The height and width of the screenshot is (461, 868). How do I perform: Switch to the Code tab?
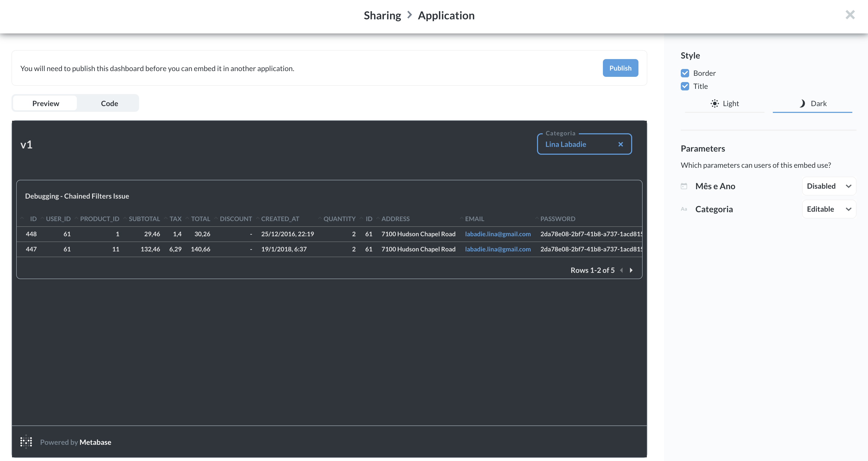[109, 103]
